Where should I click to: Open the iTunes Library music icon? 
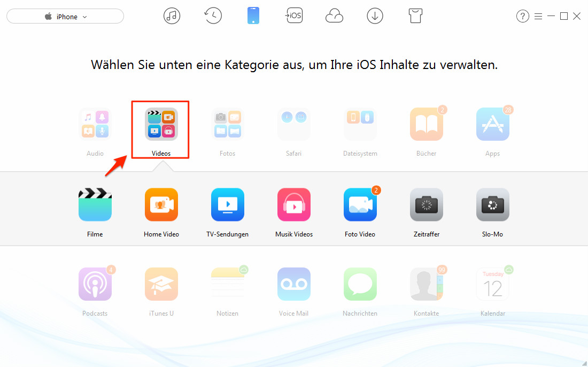click(x=172, y=16)
